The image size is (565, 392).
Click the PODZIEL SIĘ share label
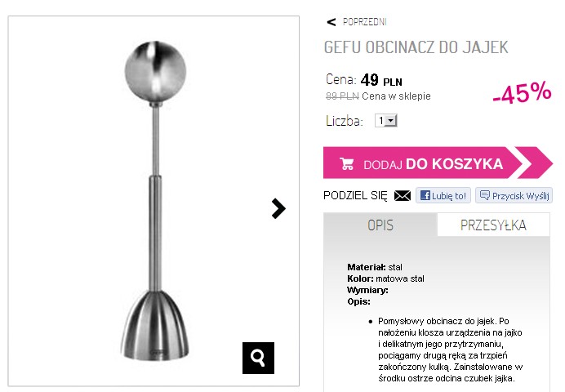pos(355,196)
